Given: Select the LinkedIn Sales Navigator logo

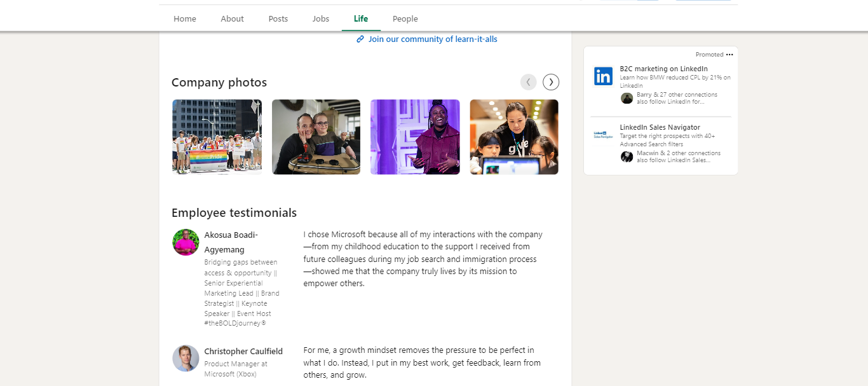Looking at the screenshot, I should pyautogui.click(x=601, y=135).
